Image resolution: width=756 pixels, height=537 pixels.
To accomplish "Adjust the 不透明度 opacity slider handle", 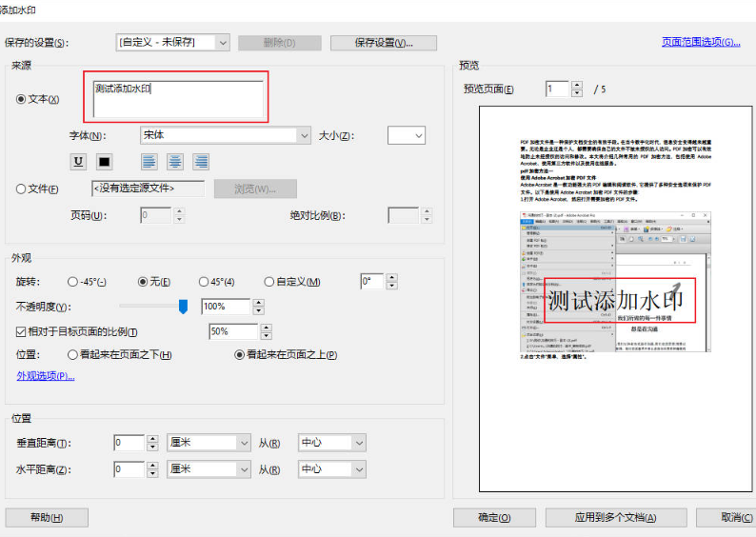I will 183,306.
